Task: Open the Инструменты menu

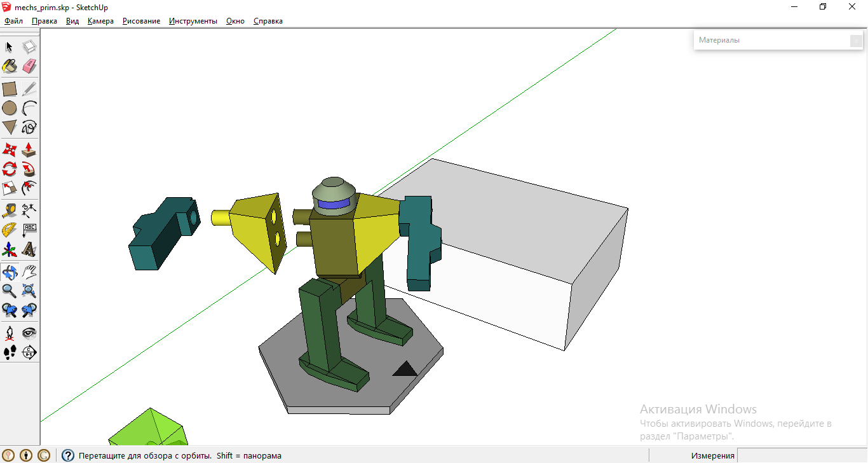Action: tap(193, 21)
